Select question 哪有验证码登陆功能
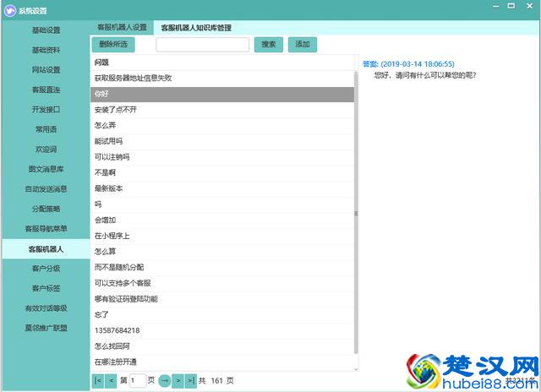 (222, 299)
